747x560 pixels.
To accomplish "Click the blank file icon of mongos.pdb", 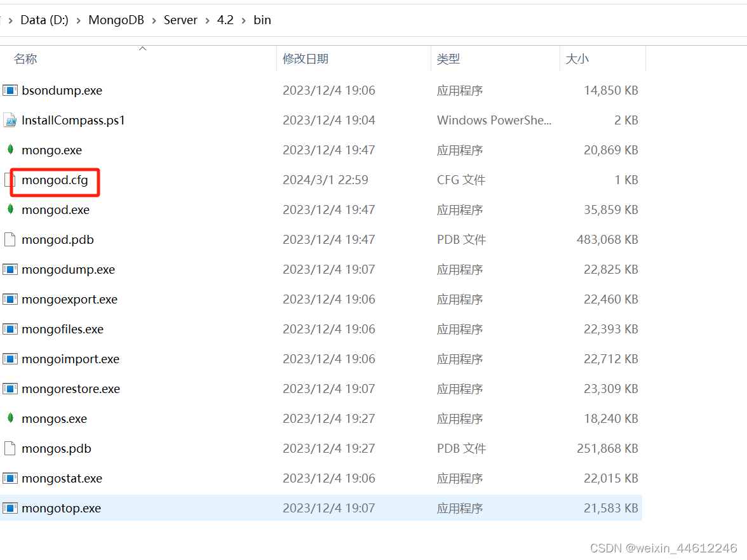I will tap(10, 448).
